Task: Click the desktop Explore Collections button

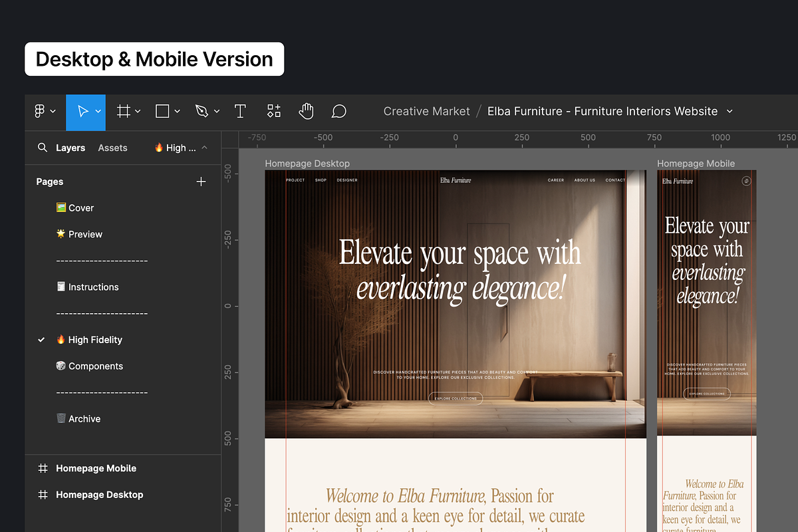Action: coord(456,398)
